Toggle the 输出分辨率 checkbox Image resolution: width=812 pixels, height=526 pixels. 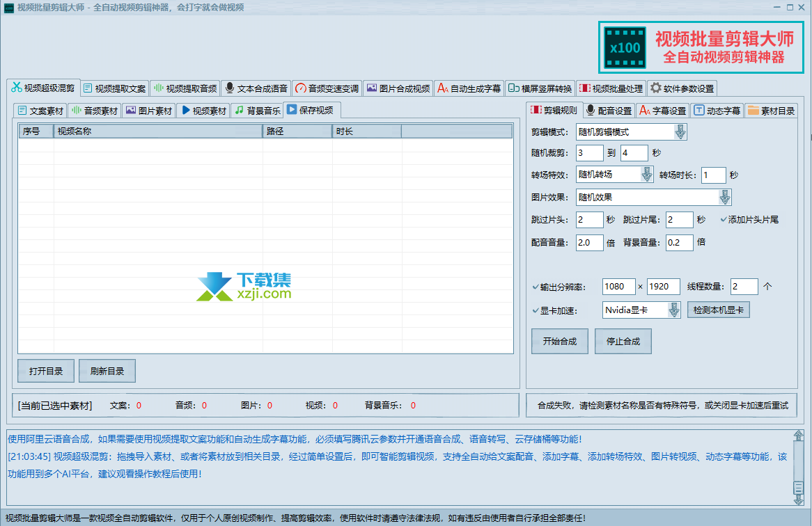pos(536,287)
